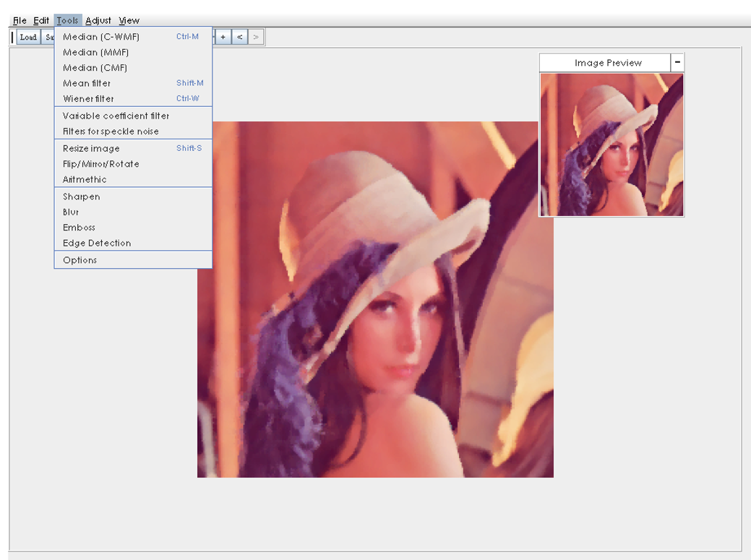Open Arithmetic operations entry
Screen dimensions: 751x560
[133, 179]
